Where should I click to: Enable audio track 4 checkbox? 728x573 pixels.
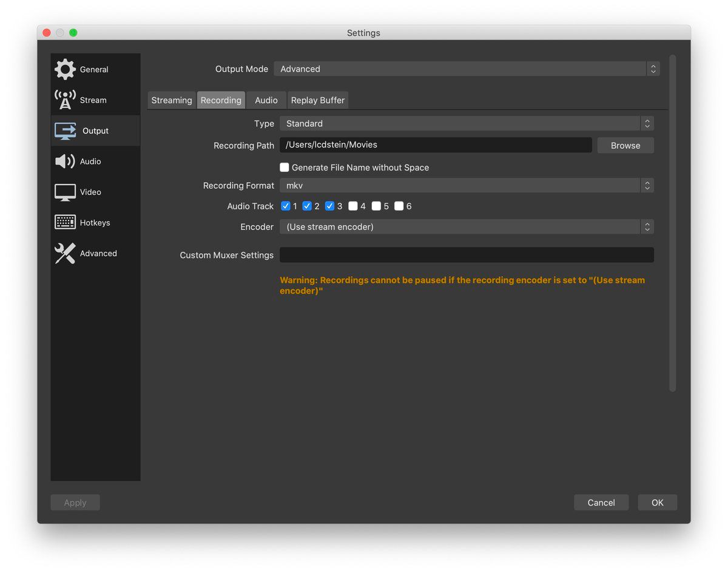(x=353, y=206)
